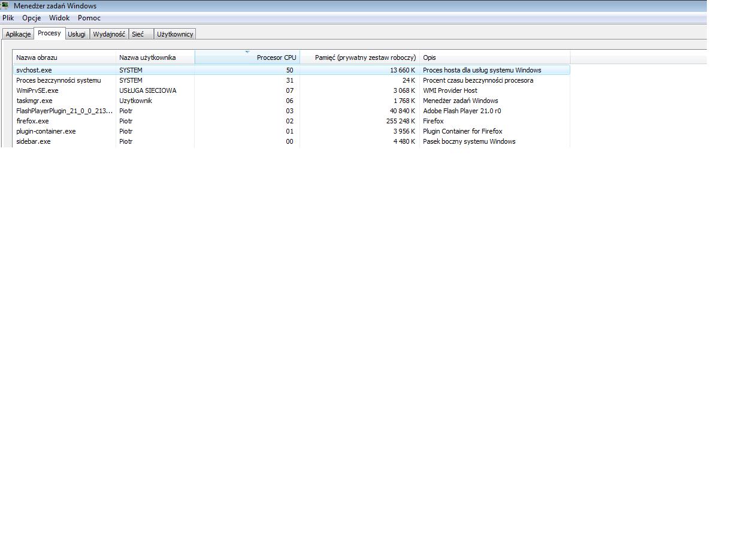Click the Adobe Flash Player 21.0 r0 description
Screen dimensions: 753x560
(x=462, y=111)
